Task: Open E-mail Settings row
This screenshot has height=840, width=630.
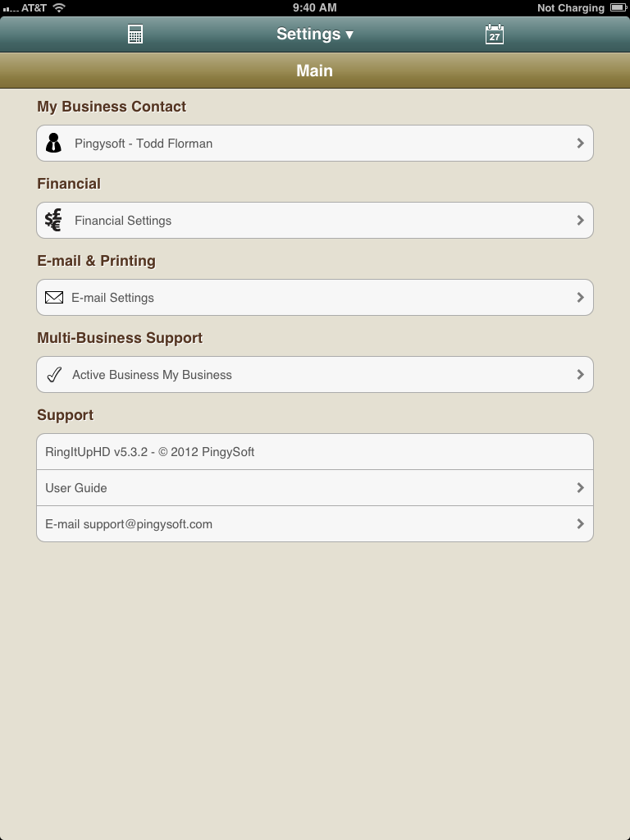Action: tap(315, 297)
